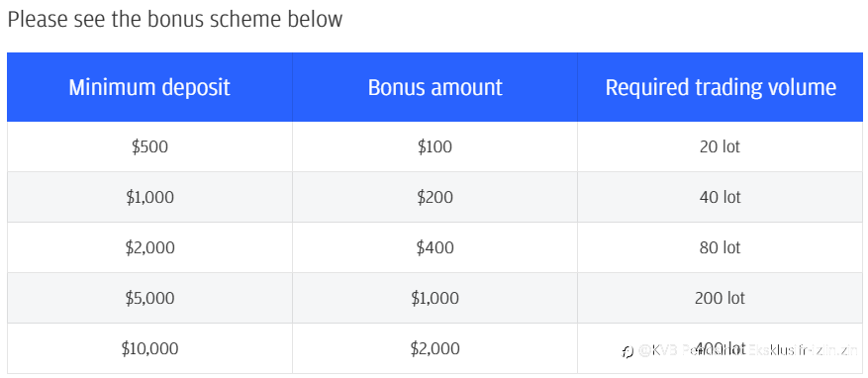
Task: Click the 80 lot trading volume cell
Action: (721, 247)
